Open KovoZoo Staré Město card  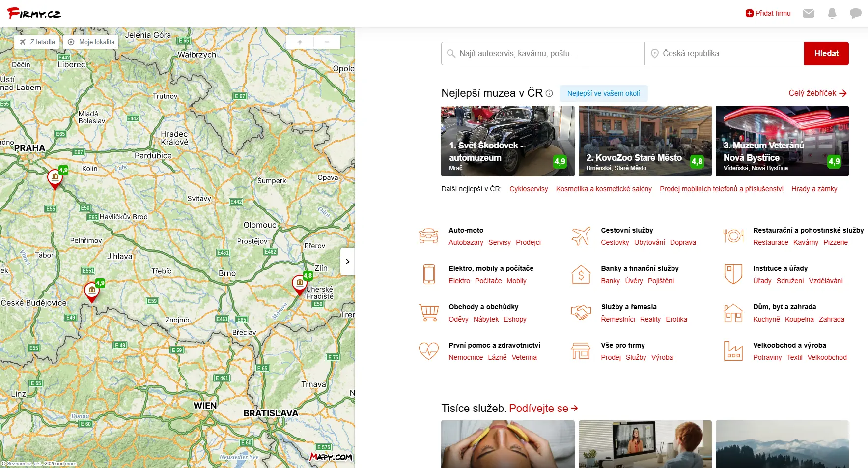645,141
